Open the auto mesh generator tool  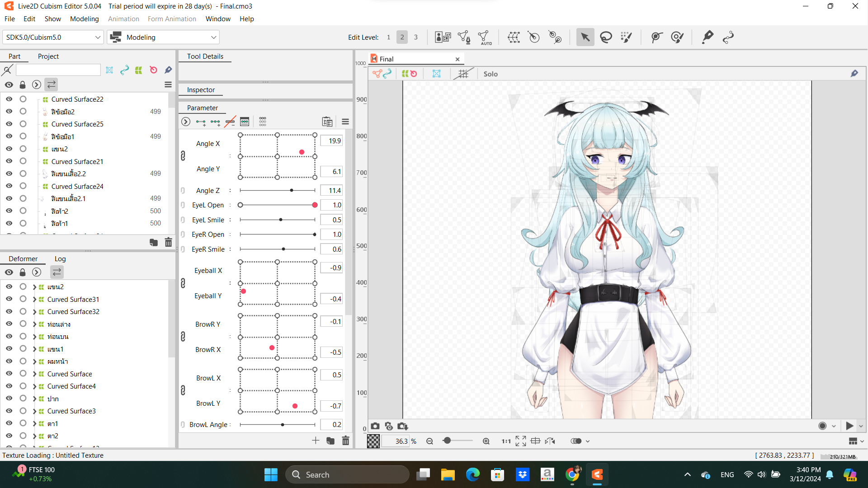click(485, 37)
